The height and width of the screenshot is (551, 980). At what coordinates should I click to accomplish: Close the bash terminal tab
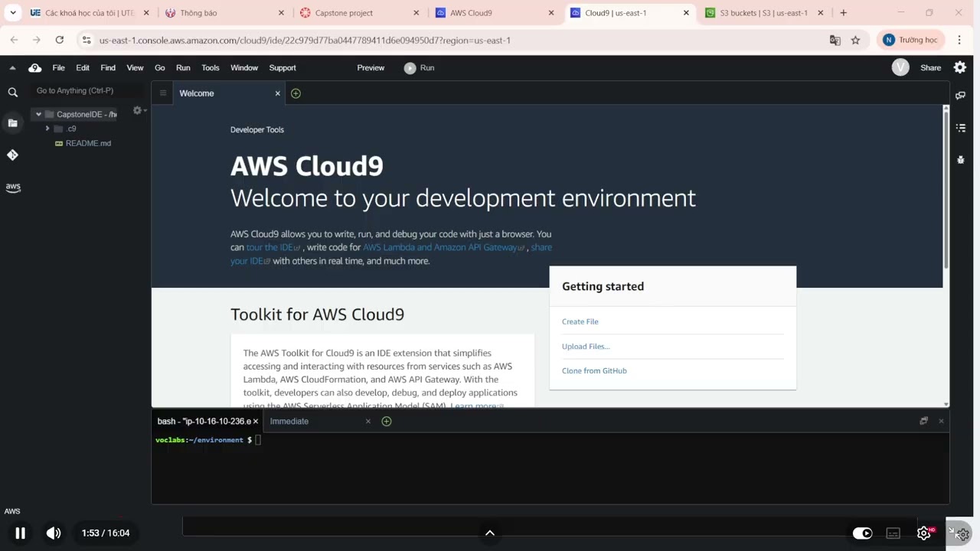[255, 421]
